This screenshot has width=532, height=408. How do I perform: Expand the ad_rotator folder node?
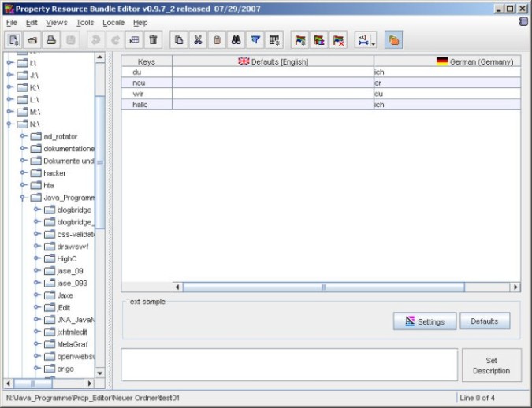[24, 136]
